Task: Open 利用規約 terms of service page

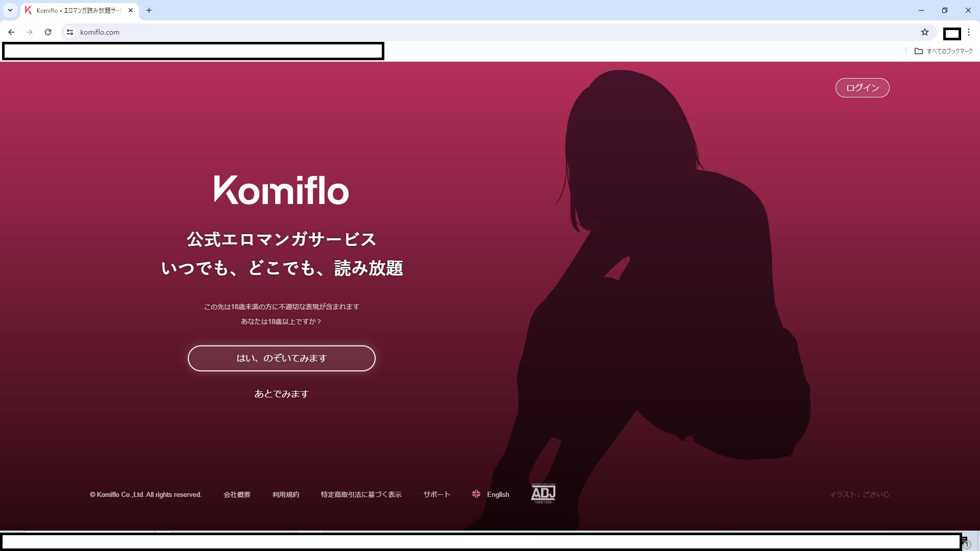Action: point(285,494)
